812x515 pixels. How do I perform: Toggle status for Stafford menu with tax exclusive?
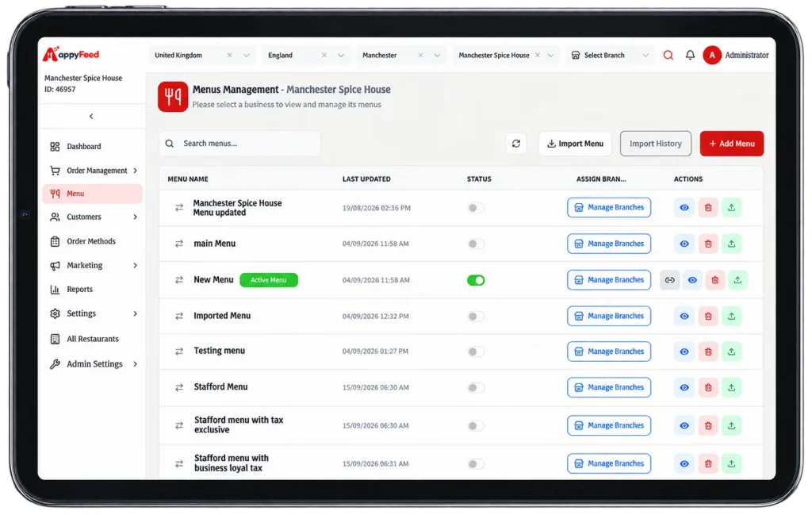pos(476,426)
